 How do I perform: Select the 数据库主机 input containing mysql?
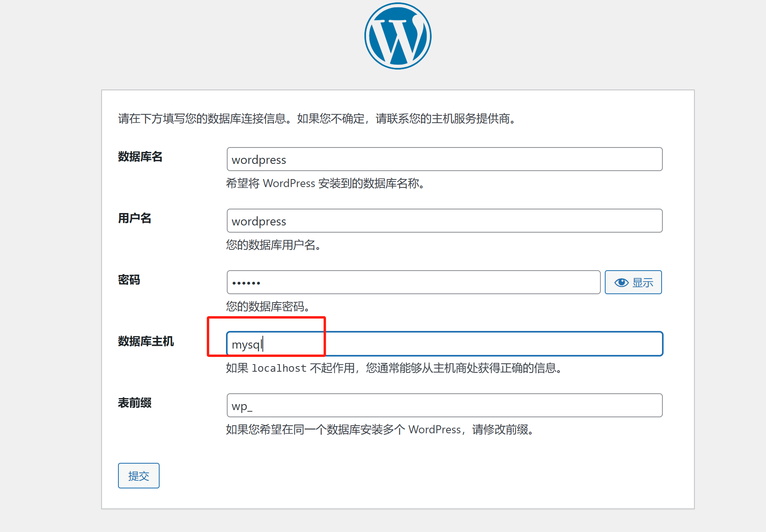444,344
